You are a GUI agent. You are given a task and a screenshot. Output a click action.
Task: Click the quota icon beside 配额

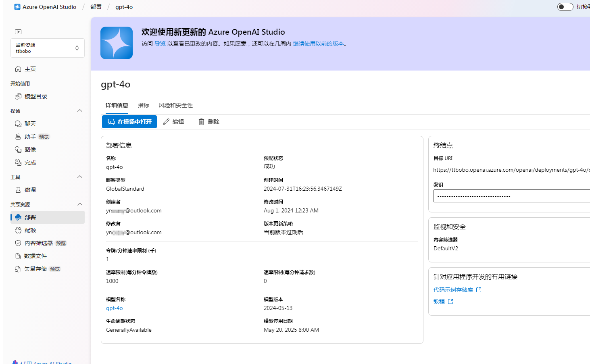(18, 230)
